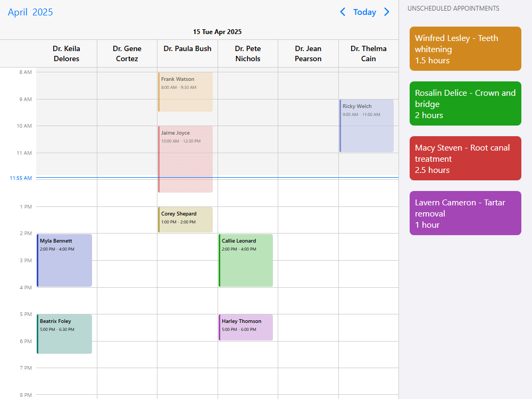Select the Dr. Jean Pearson column header
Image resolution: width=532 pixels, height=399 pixels.
tap(308, 54)
